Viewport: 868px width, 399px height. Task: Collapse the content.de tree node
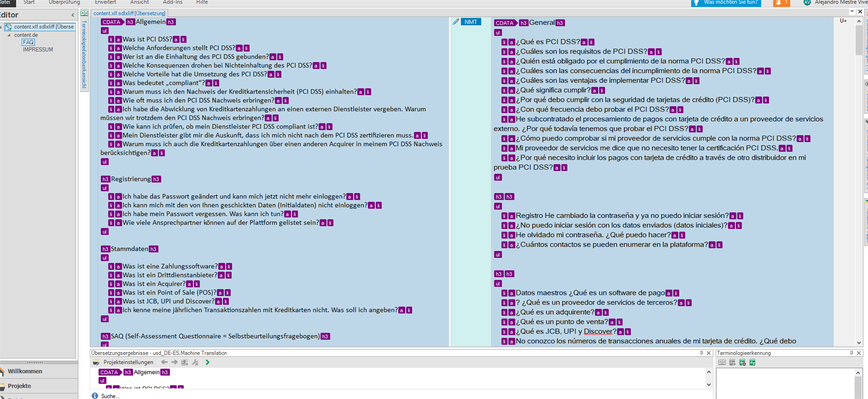point(9,35)
